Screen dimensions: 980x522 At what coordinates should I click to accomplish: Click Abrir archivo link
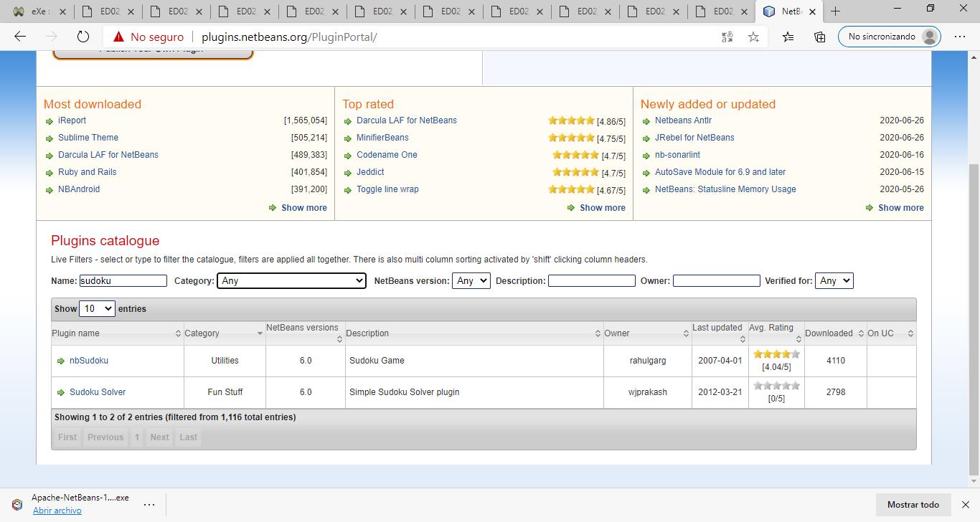click(57, 511)
